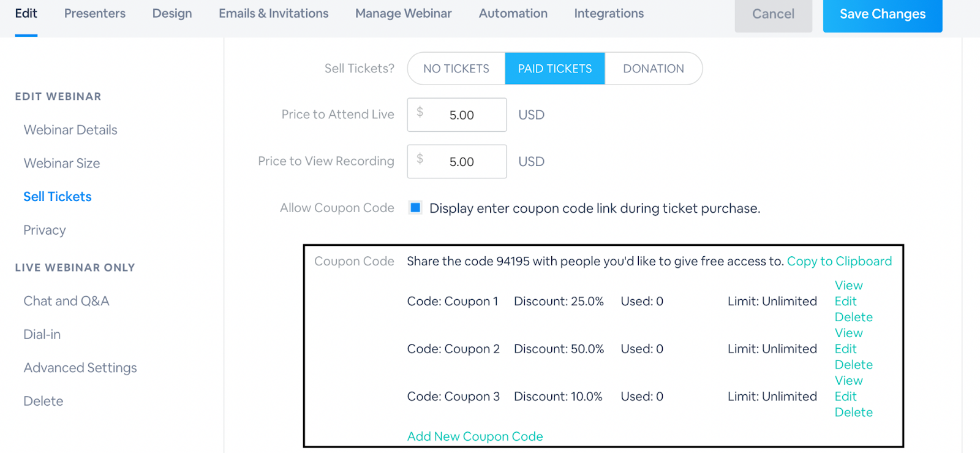
Task: Select the NO TICKETS option
Action: coord(456,69)
